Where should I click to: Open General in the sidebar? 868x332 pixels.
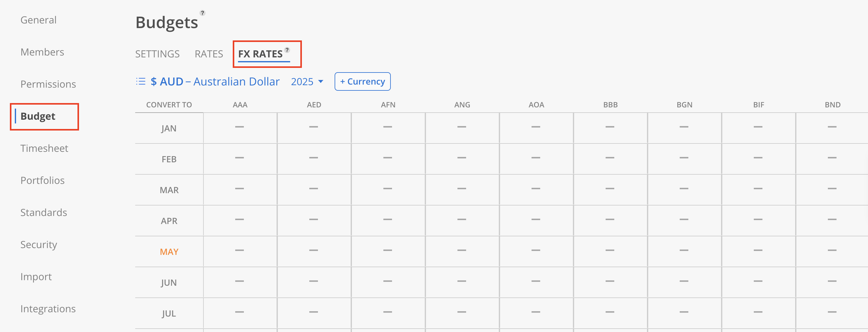[x=38, y=20]
